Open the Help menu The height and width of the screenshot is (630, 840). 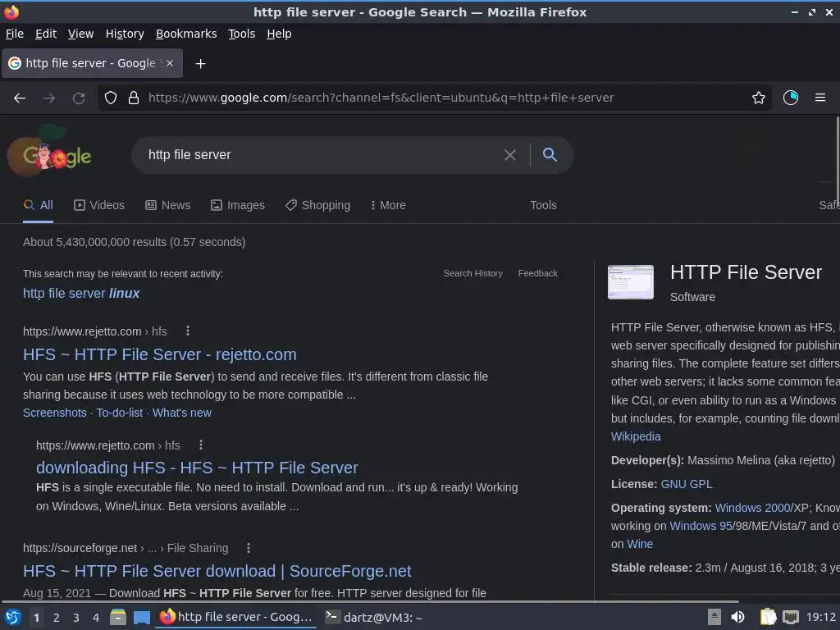tap(279, 34)
